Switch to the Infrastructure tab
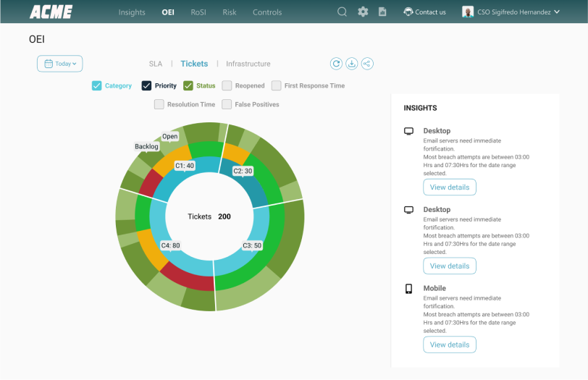Image resolution: width=588 pixels, height=380 pixels. [x=248, y=64]
